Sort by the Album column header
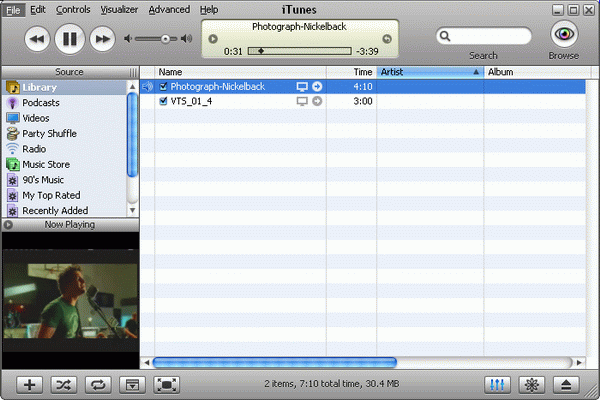This screenshot has width=600, height=400. pos(538,72)
